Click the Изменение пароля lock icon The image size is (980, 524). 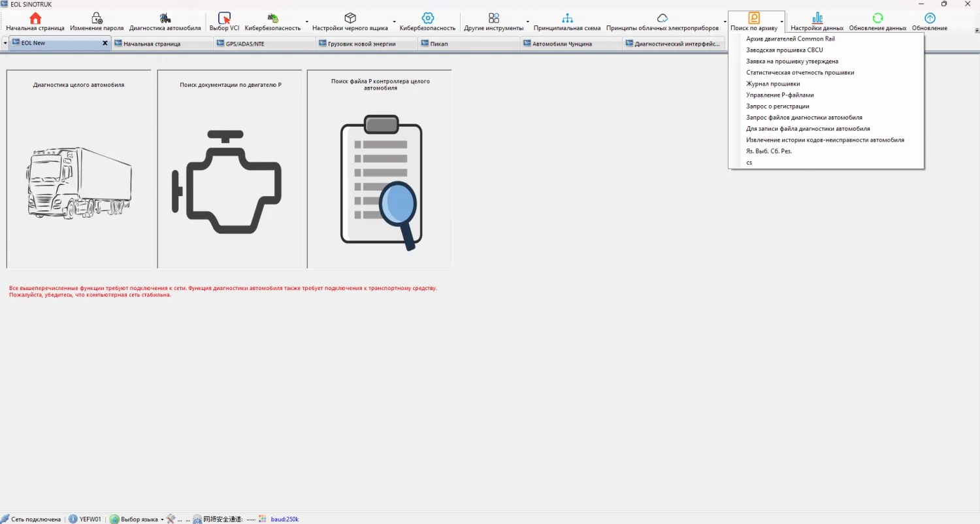pos(97,18)
